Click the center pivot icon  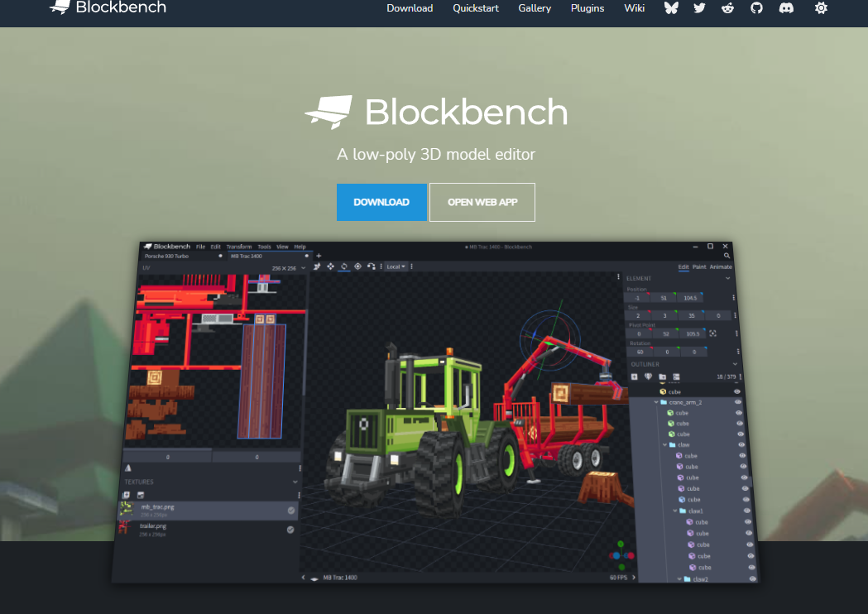tap(713, 333)
